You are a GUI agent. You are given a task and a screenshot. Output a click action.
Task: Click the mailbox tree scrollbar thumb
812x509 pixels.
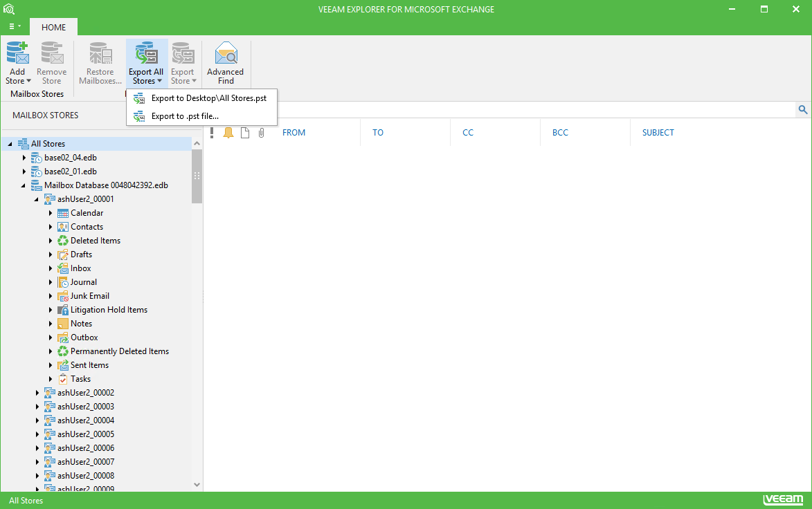[197, 176]
